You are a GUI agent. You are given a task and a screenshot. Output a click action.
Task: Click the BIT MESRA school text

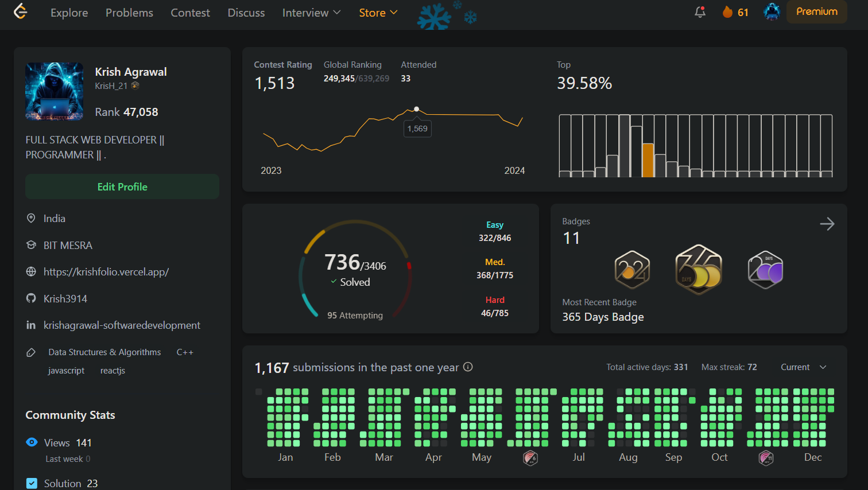pos(68,245)
